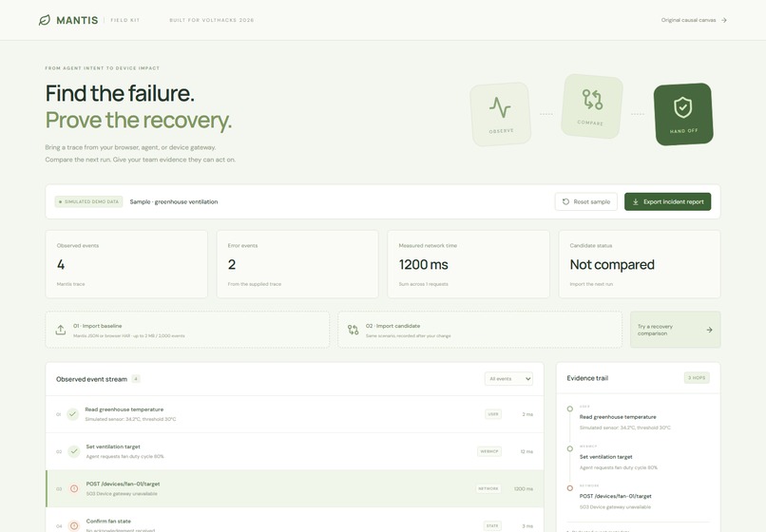Click the Error events 2 stat card
The image size is (766, 532).
297,264
